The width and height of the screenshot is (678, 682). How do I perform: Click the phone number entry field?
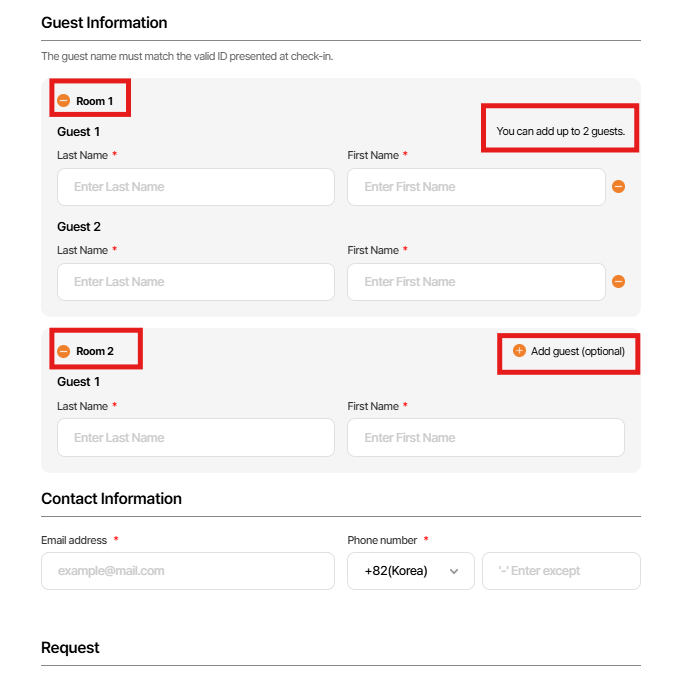[561, 571]
